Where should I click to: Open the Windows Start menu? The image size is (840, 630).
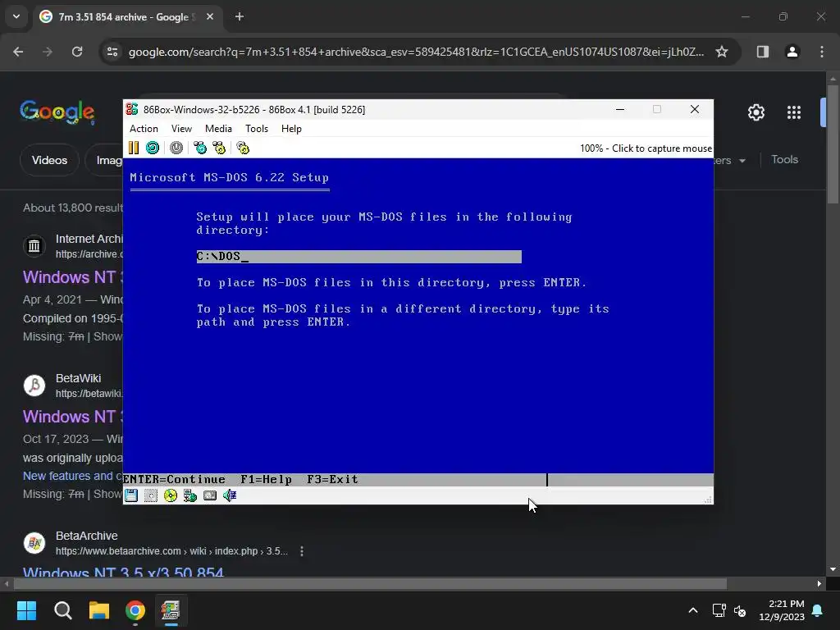(x=26, y=610)
